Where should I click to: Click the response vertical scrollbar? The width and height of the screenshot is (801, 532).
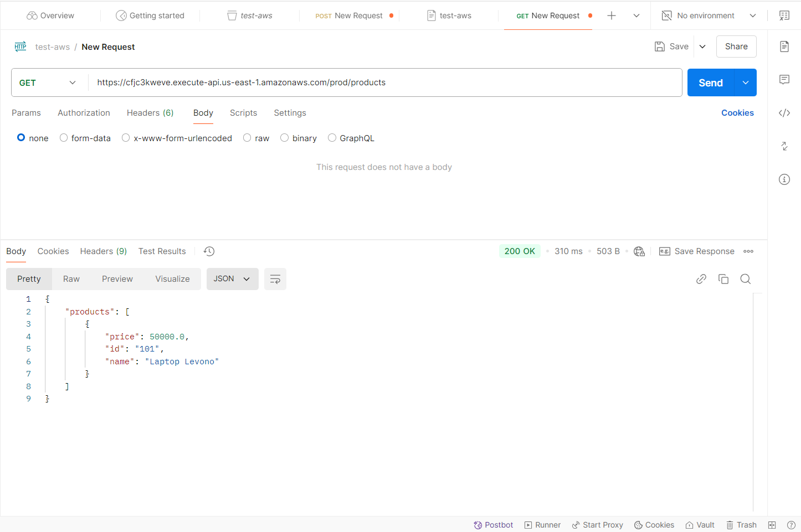(x=753, y=402)
